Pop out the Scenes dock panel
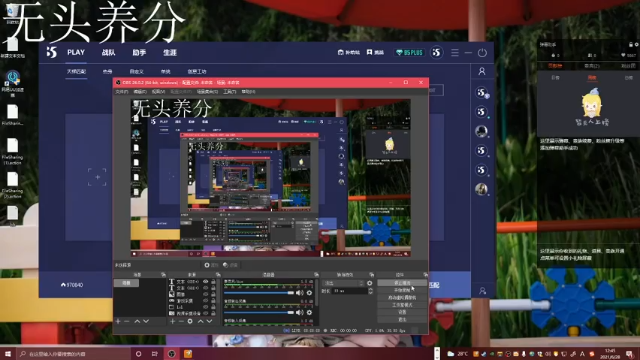Screen dimensions: 640x360 point(163,275)
